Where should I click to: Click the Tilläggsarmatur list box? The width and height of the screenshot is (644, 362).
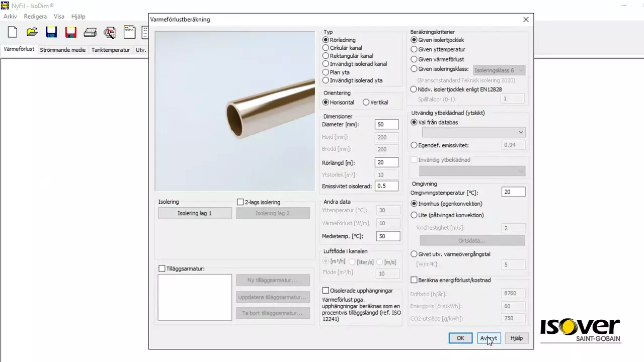195,297
